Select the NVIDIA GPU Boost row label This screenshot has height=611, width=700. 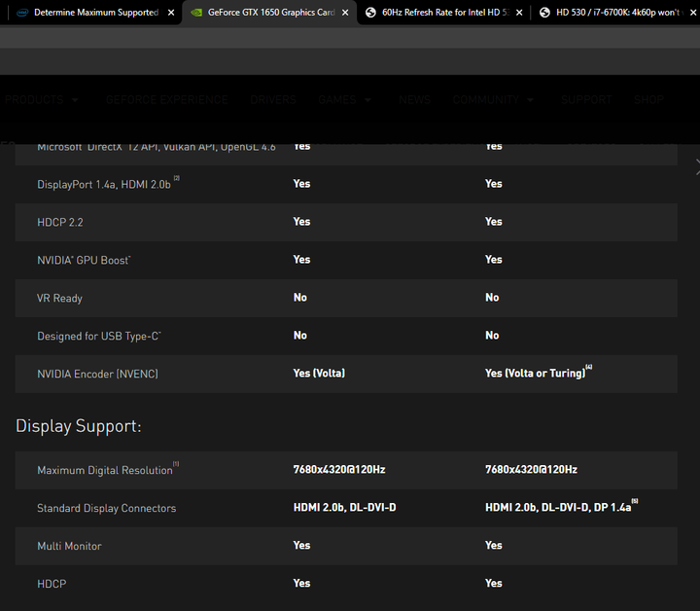84,261
